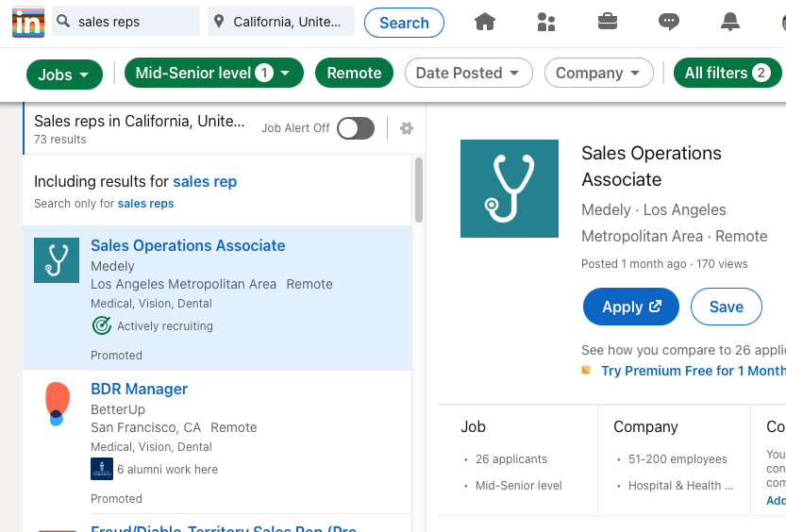Open the Jobs briefcase icon
The height and width of the screenshot is (532, 786).
pos(608,22)
